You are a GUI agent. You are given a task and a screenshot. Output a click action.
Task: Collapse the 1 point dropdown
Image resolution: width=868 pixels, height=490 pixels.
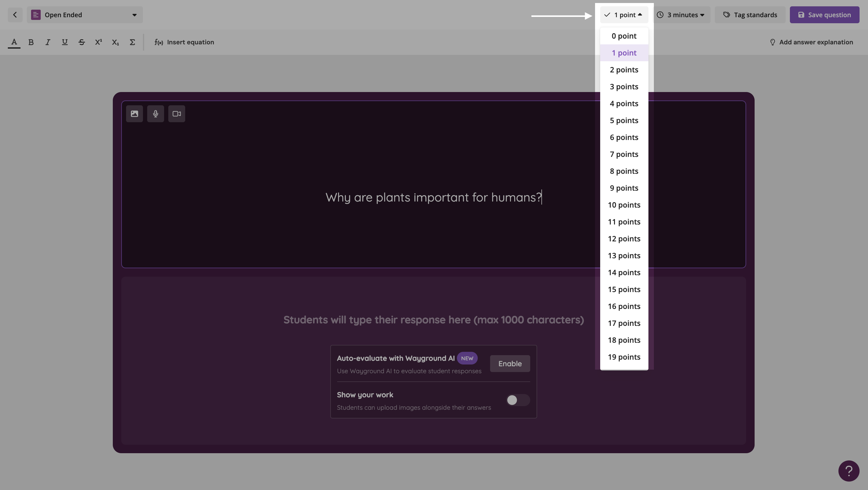tap(624, 15)
